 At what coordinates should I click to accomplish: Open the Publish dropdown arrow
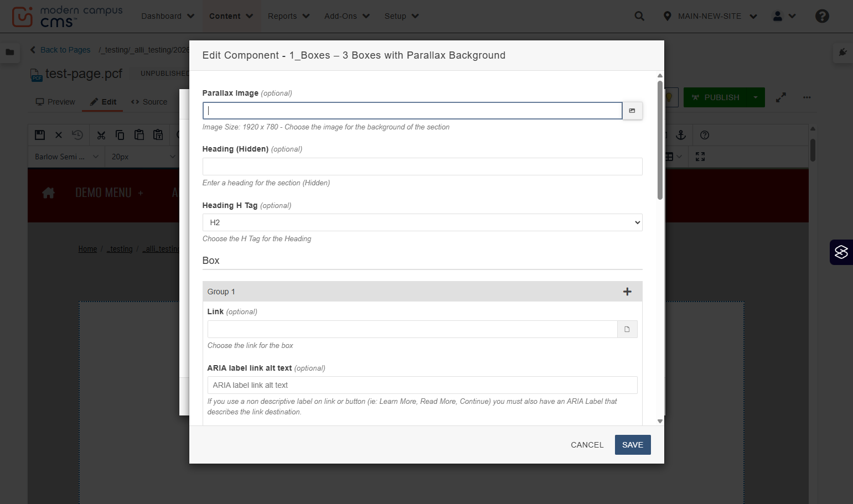coord(756,97)
